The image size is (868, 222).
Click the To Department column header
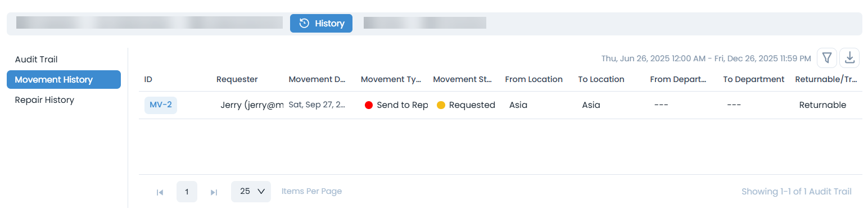pos(753,79)
